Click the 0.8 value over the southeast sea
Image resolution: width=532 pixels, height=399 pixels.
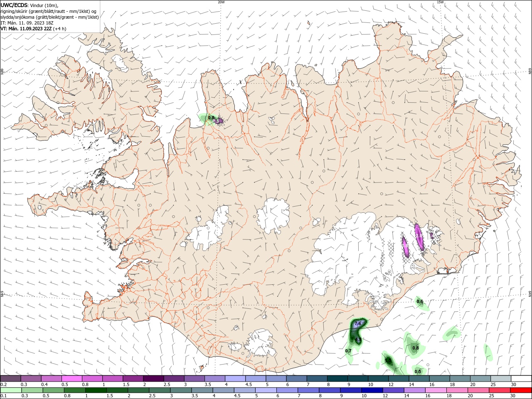[415, 348]
